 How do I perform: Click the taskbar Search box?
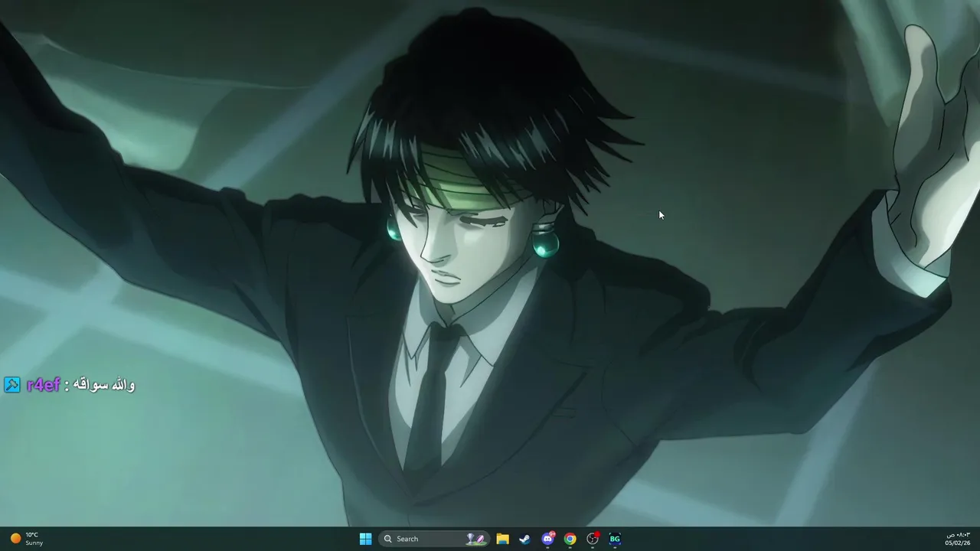tap(433, 539)
